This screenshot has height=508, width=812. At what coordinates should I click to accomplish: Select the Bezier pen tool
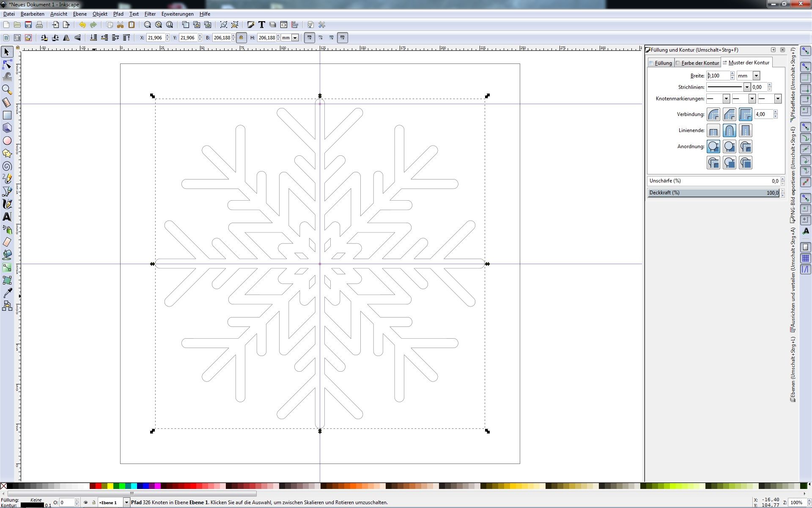tap(7, 191)
